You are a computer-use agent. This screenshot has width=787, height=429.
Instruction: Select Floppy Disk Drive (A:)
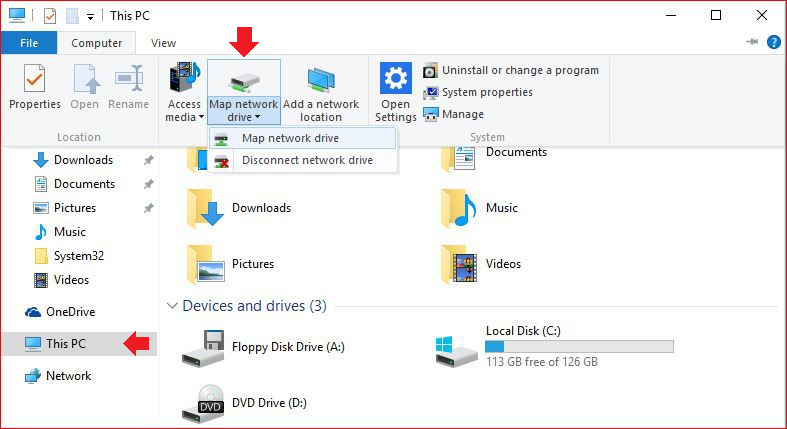[263, 348]
